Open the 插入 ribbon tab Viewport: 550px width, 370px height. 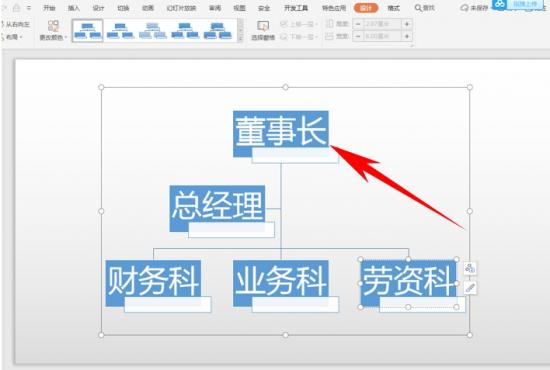74,8
